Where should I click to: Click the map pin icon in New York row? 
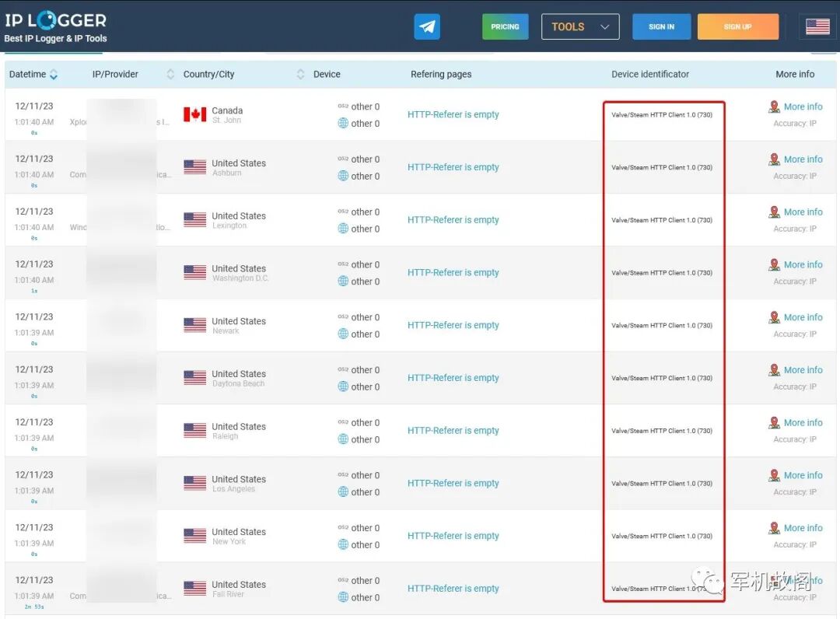[x=774, y=528]
